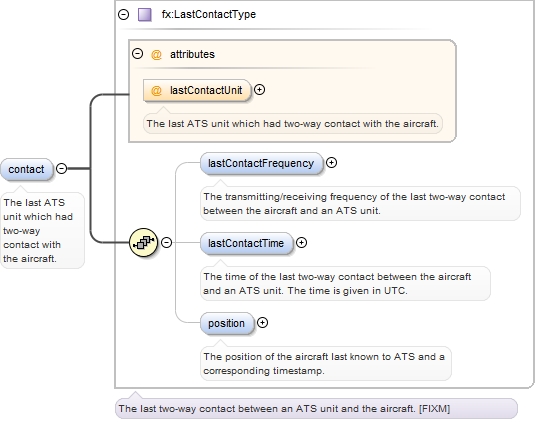Select the lastContactUnit attribute box
The image size is (536, 422).
pos(197,91)
